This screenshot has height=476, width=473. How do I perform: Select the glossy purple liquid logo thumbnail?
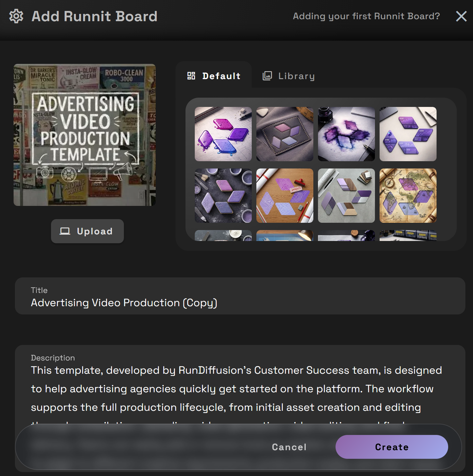223,134
